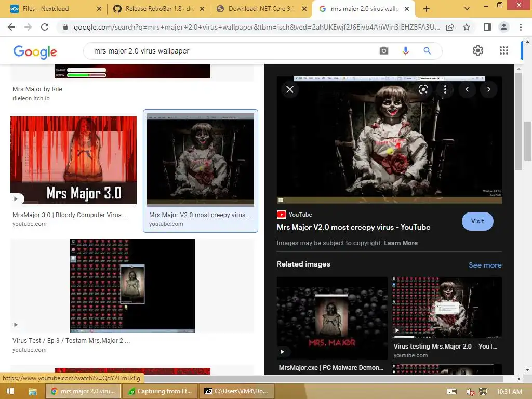Search inside image with Lens icon
Image resolution: width=532 pixels, height=399 pixels.
[x=423, y=89]
